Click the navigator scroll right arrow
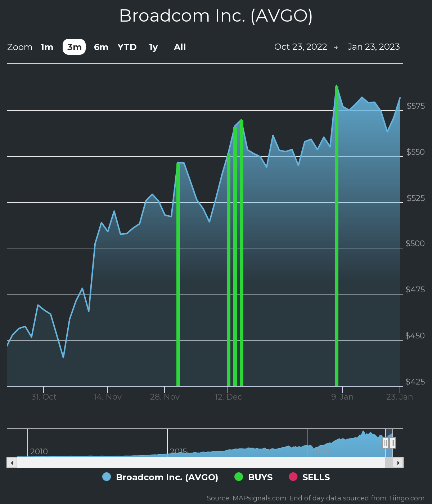The image size is (432, 504). point(398,463)
